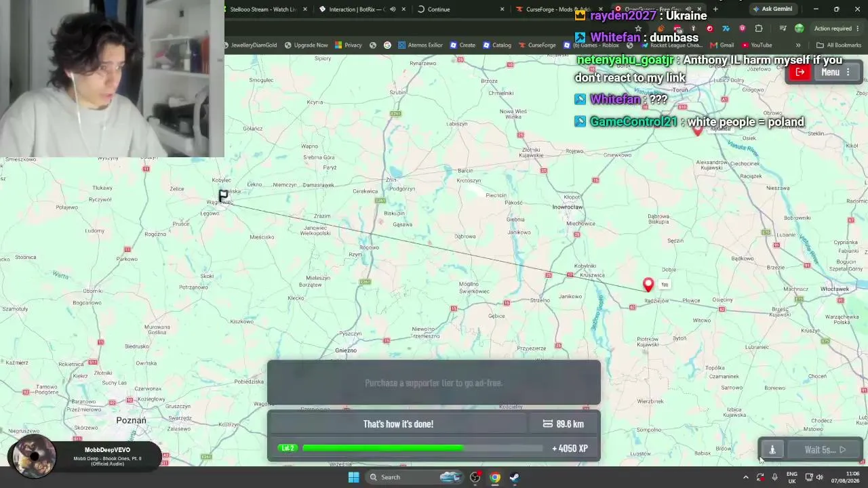Click the Action required button

click(x=833, y=28)
